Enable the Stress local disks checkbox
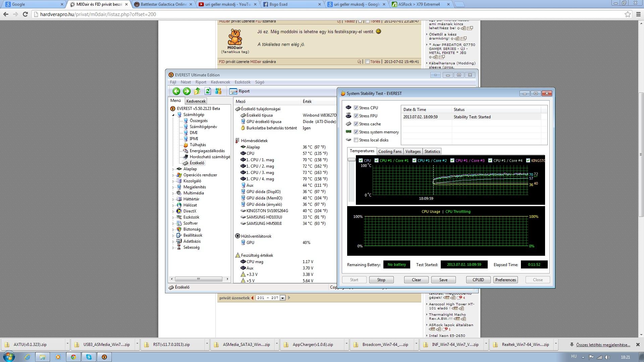Screen dimensions: 644x362 tap(356, 140)
